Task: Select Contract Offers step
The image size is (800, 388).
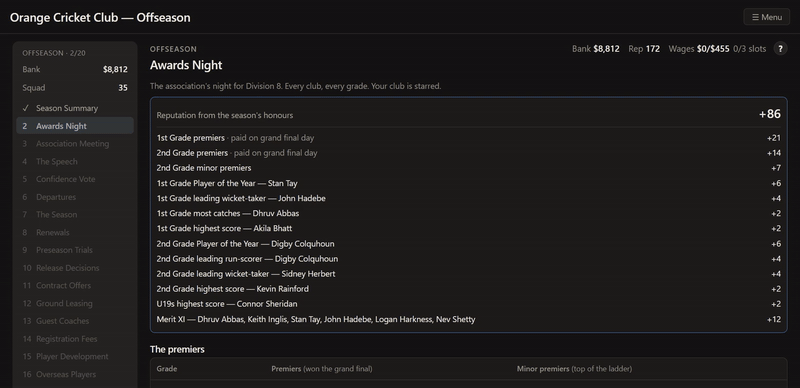Action: click(75, 285)
